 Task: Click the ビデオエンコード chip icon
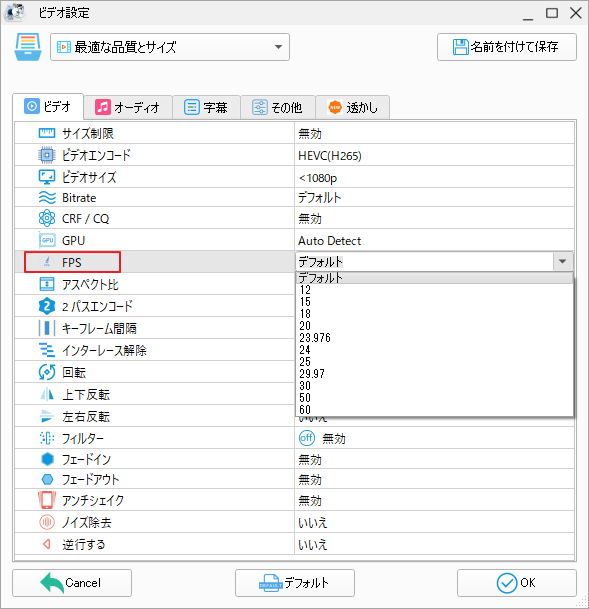point(47,155)
